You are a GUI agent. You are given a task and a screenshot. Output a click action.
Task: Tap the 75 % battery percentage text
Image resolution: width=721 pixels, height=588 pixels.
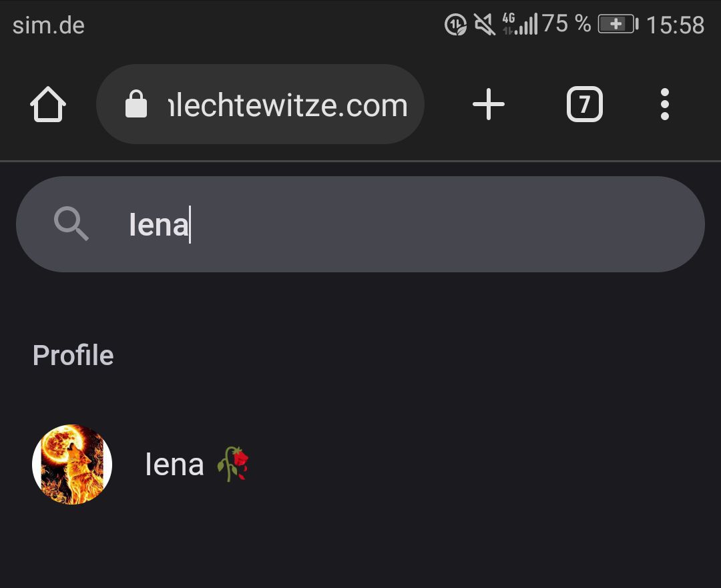pos(566,25)
